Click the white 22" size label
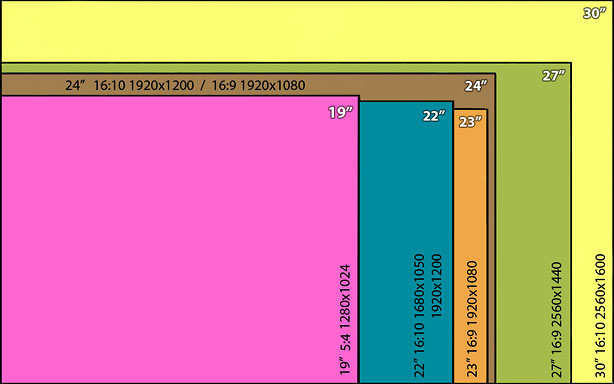The image size is (614, 384). 434,116
